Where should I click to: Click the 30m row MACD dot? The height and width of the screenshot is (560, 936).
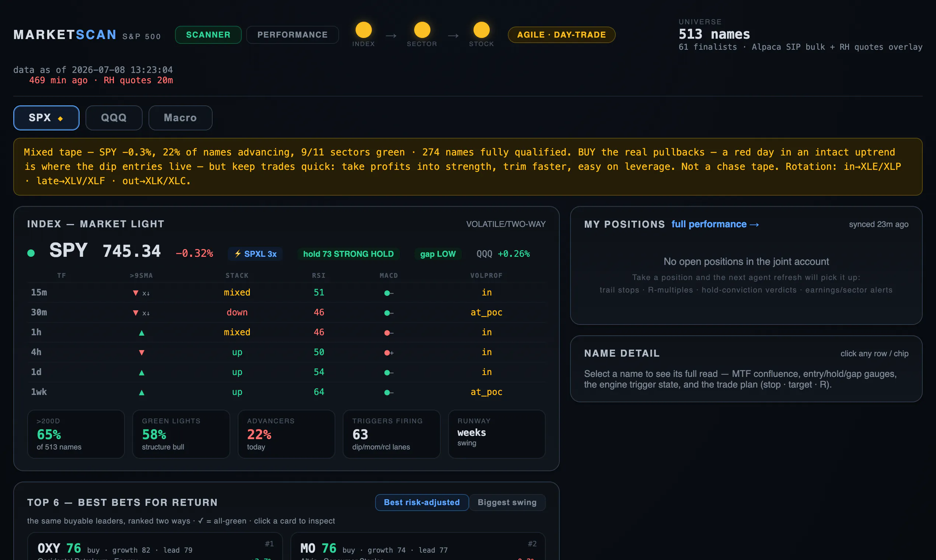tap(387, 313)
